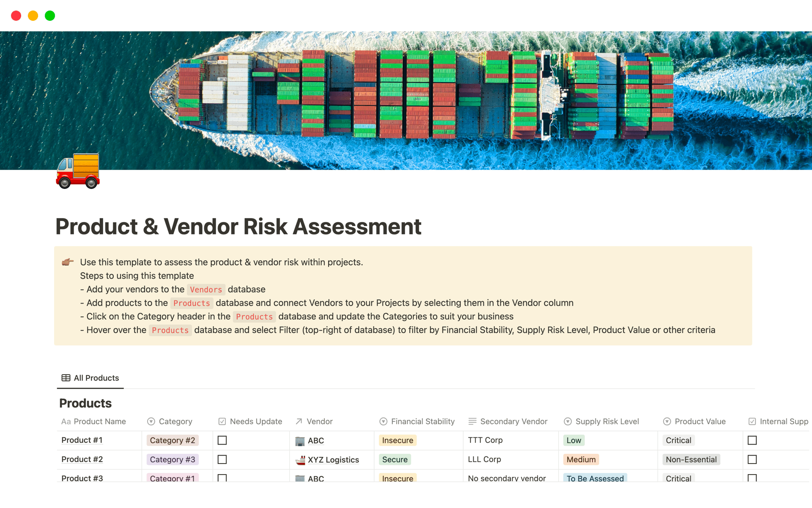
Task: Click the table icon beside All Products
Action: pyautogui.click(x=66, y=378)
